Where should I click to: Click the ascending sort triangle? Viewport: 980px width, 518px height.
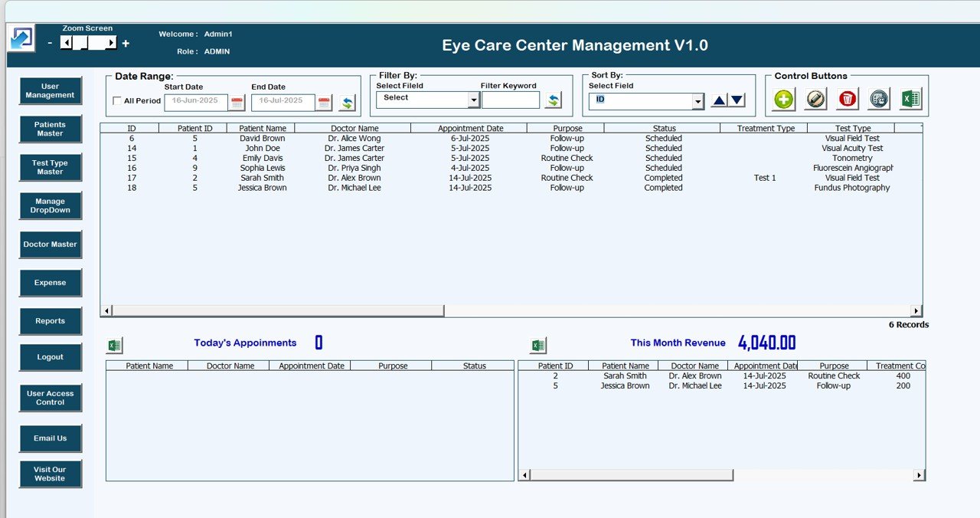(x=718, y=100)
